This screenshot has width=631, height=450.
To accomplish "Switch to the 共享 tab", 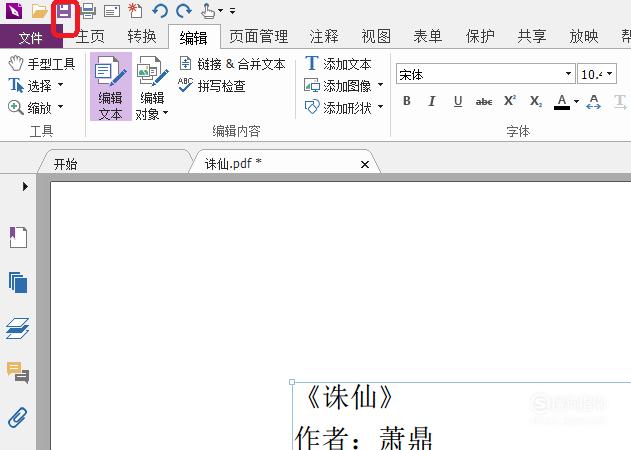I will [532, 37].
